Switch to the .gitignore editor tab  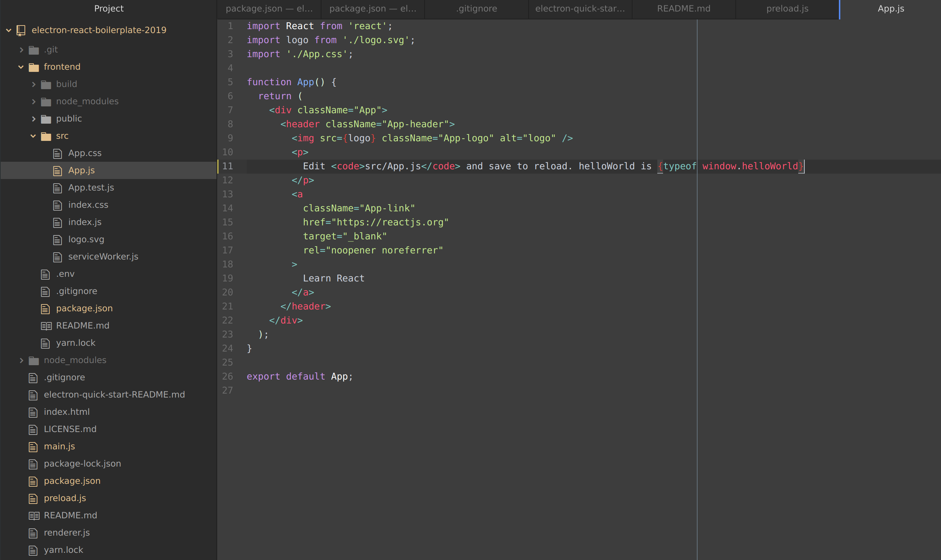476,9
